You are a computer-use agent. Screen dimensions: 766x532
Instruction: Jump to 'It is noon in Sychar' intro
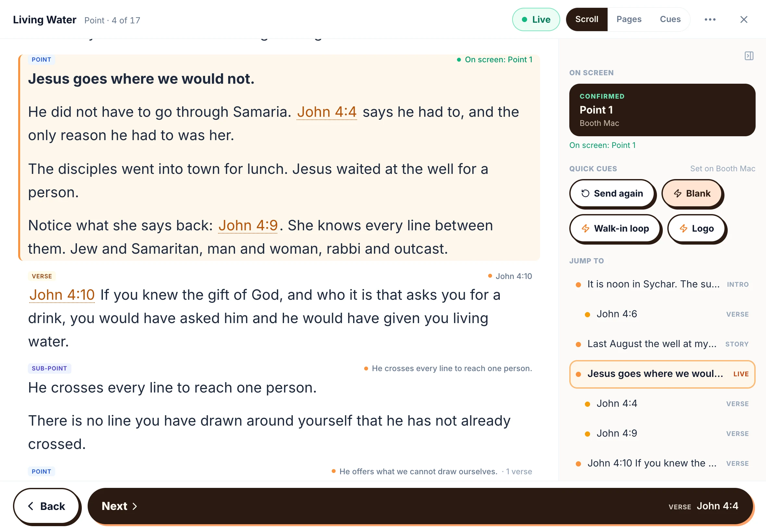click(x=662, y=284)
